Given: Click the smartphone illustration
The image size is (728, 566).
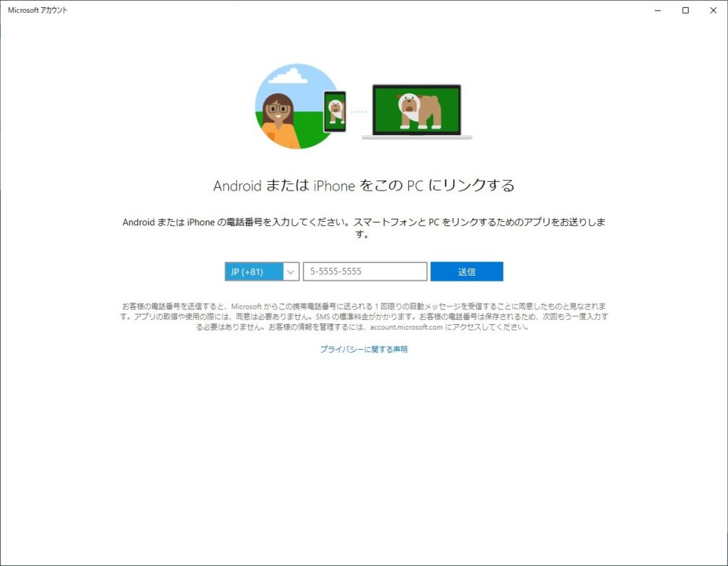Looking at the screenshot, I should pos(334,112).
